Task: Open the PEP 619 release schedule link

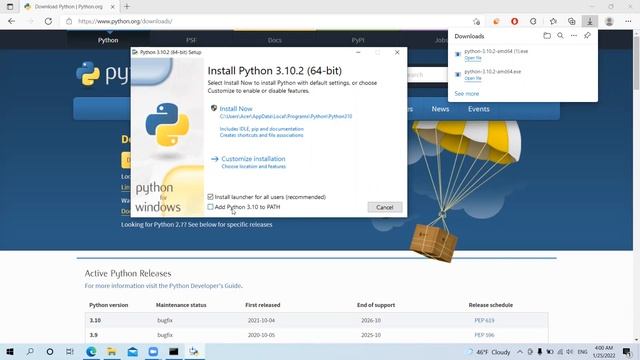Action: pyautogui.click(x=484, y=320)
